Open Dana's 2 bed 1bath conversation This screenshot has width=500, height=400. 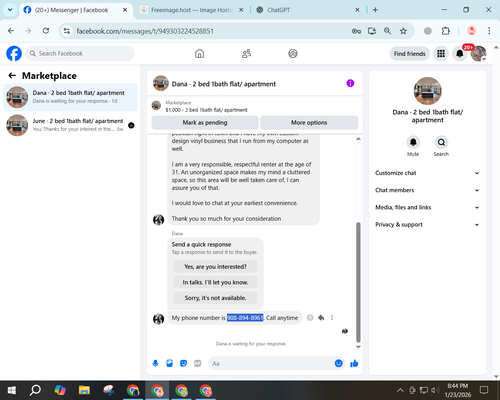[70, 97]
